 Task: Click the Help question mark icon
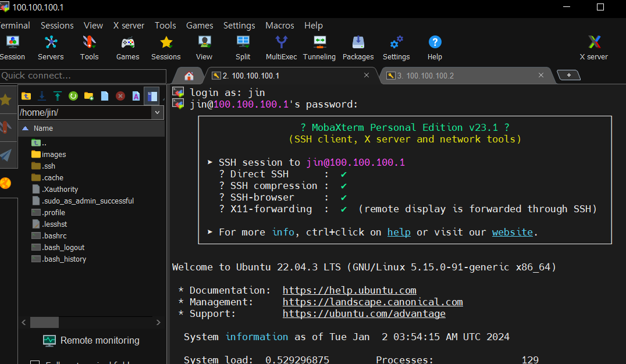[x=435, y=48]
